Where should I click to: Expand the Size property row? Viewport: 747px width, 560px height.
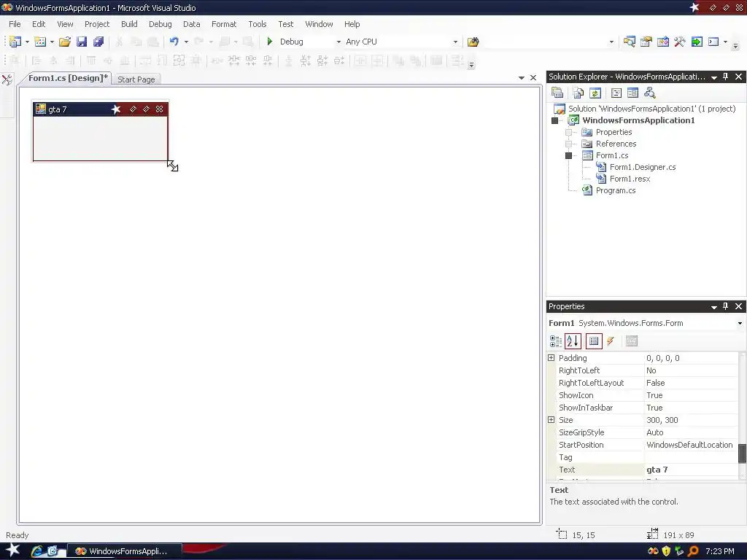coord(551,419)
